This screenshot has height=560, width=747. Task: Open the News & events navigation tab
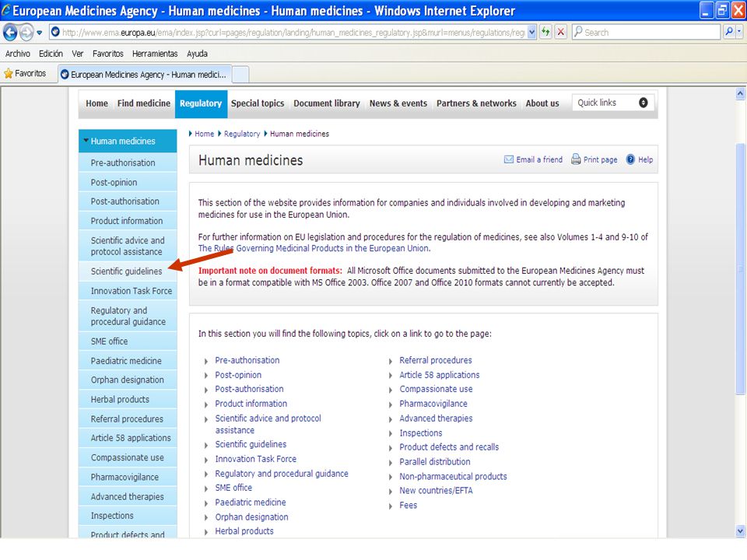click(x=398, y=103)
